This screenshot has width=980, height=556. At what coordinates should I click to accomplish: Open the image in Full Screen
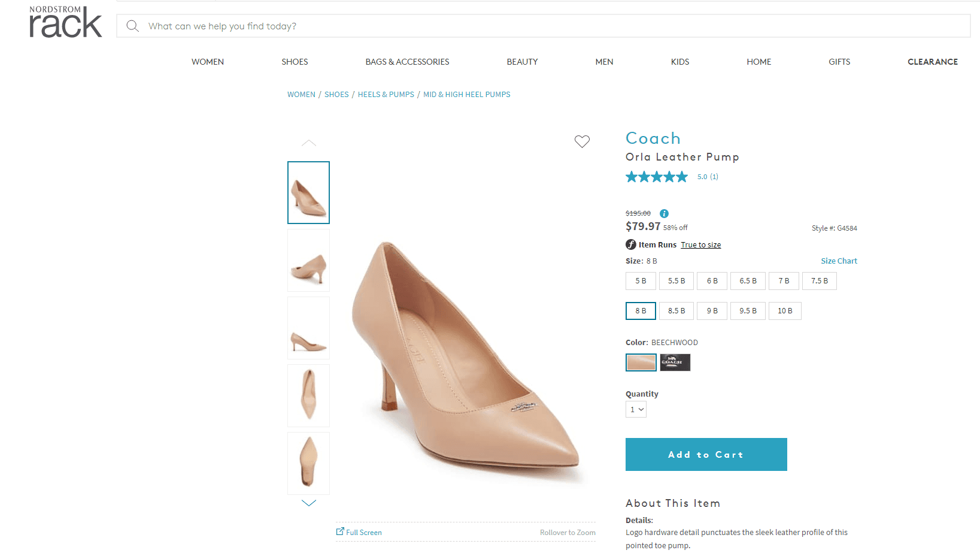click(359, 532)
